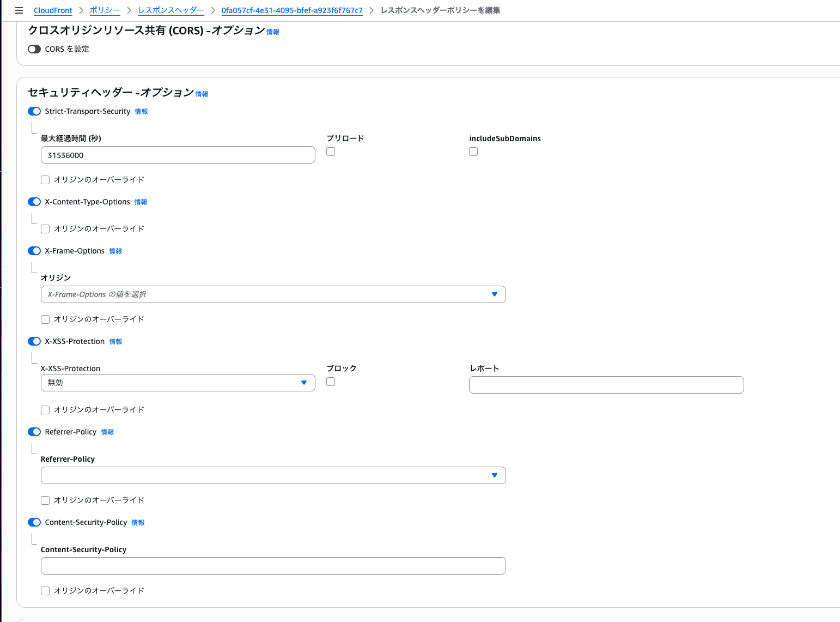Click the policy ID breadcrumb link
The width and height of the screenshot is (840, 622).
(292, 10)
